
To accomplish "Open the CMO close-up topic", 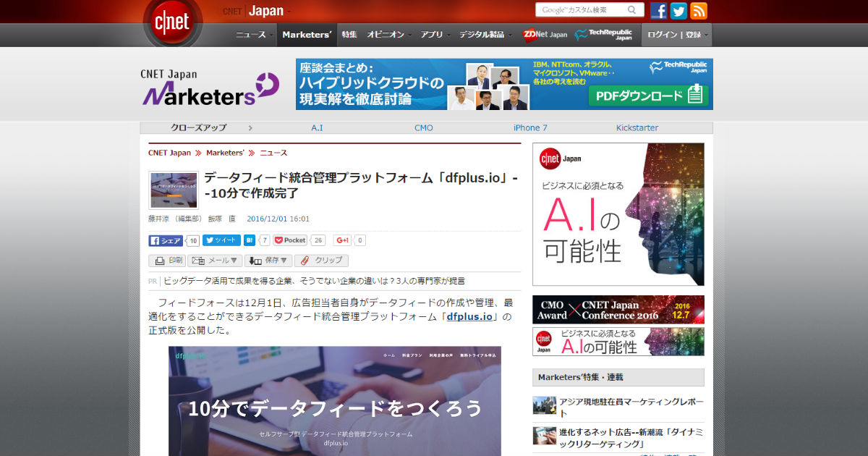I will pyautogui.click(x=424, y=128).
